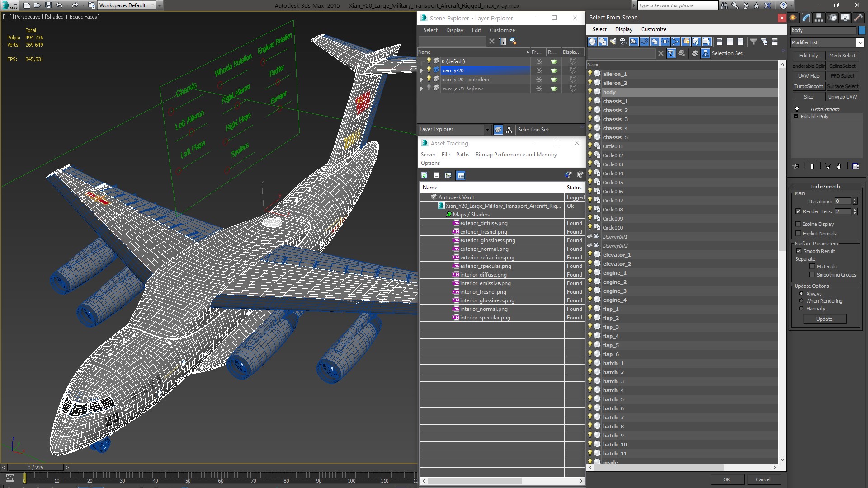Click OK in Select From Scene dialog
The width and height of the screenshot is (868, 488).
[x=726, y=479]
